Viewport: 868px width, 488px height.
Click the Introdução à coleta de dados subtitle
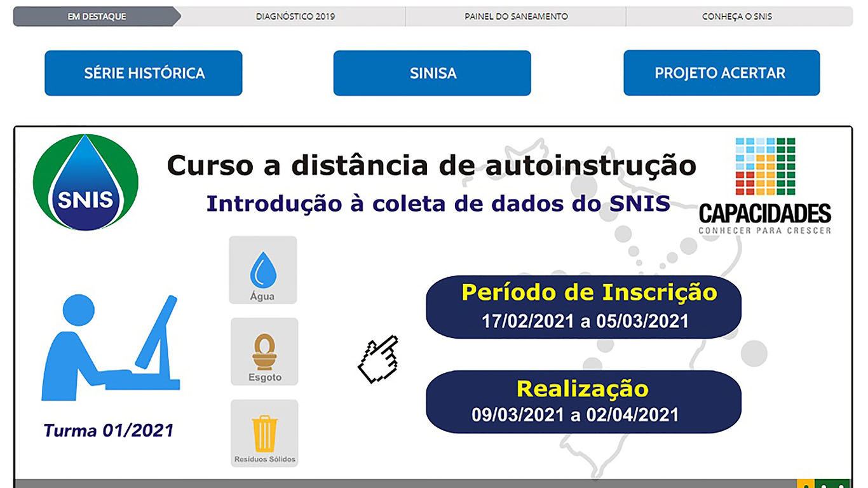(438, 204)
